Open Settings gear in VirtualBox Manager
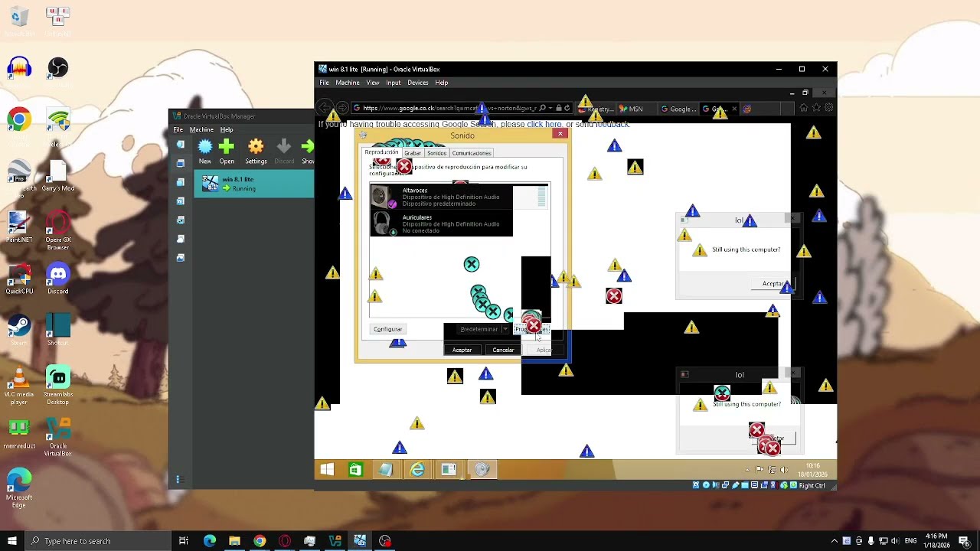Viewport: 980px width, 551px height. click(x=256, y=152)
